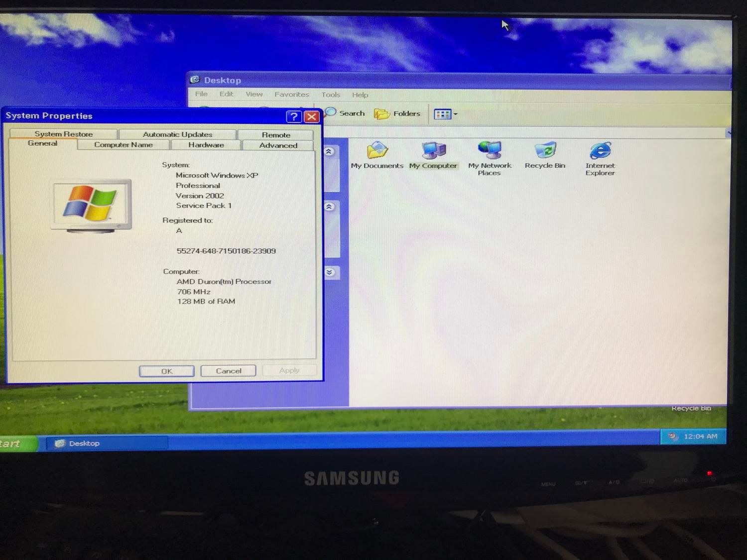The image size is (747, 560).
Task: Click the system tray notification icon
Action: coord(673,437)
